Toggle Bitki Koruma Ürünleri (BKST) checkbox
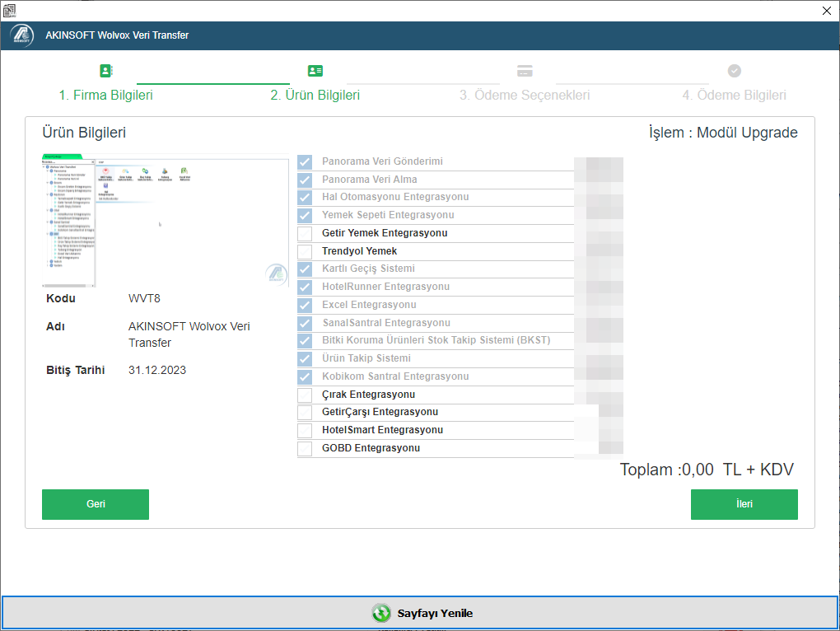The width and height of the screenshot is (840, 631). click(x=305, y=341)
